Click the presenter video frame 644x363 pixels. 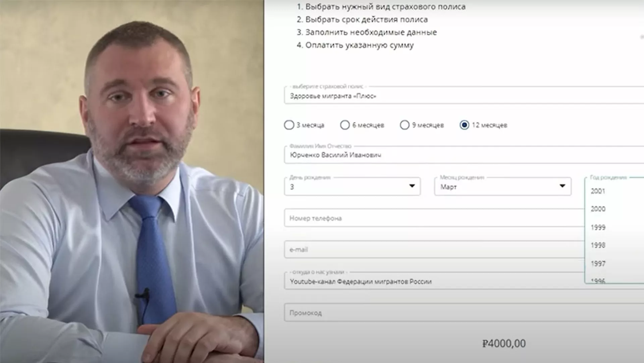click(x=132, y=182)
